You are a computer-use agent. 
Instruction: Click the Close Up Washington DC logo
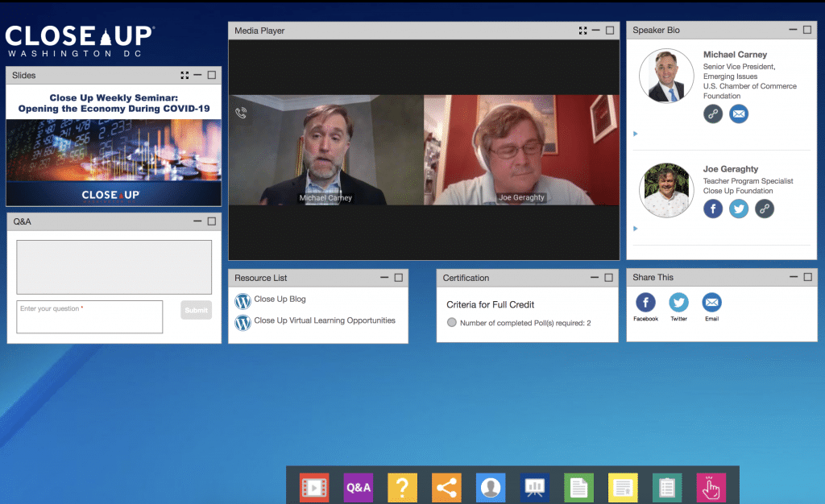click(x=80, y=41)
